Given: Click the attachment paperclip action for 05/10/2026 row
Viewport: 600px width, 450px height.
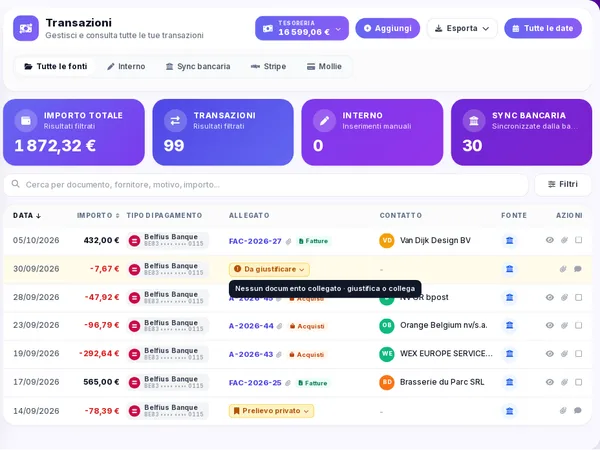Looking at the screenshot, I should click(x=564, y=240).
